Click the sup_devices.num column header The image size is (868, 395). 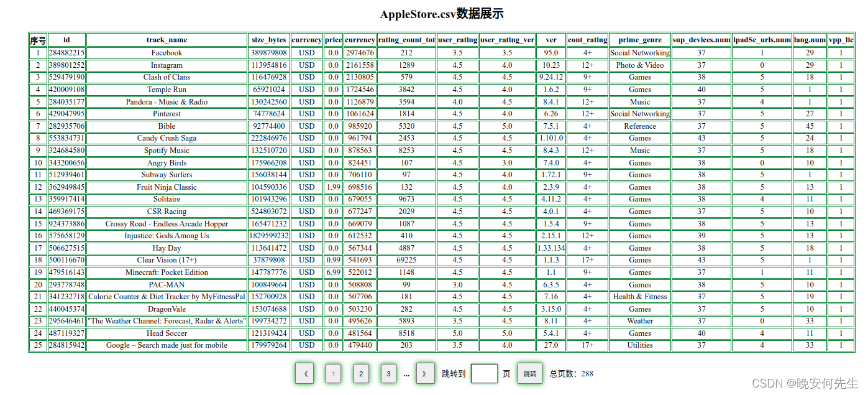pos(701,40)
